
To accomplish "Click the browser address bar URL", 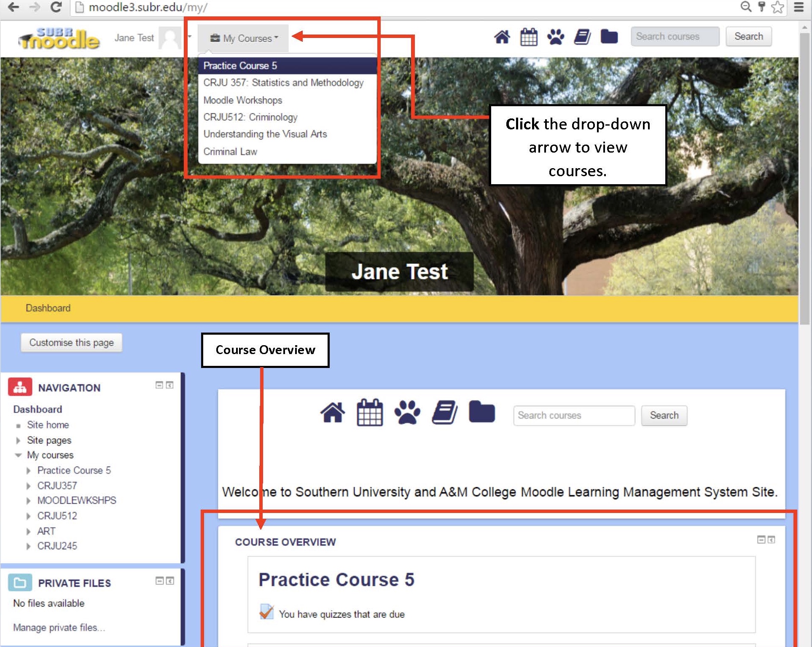I will point(148,7).
